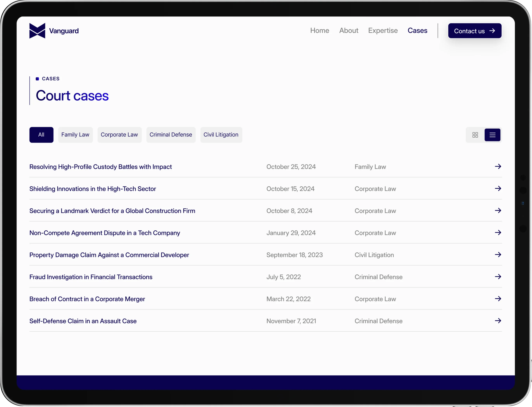Click arrow for Self-Defense Claim row
The width and height of the screenshot is (532, 407).
pos(498,321)
